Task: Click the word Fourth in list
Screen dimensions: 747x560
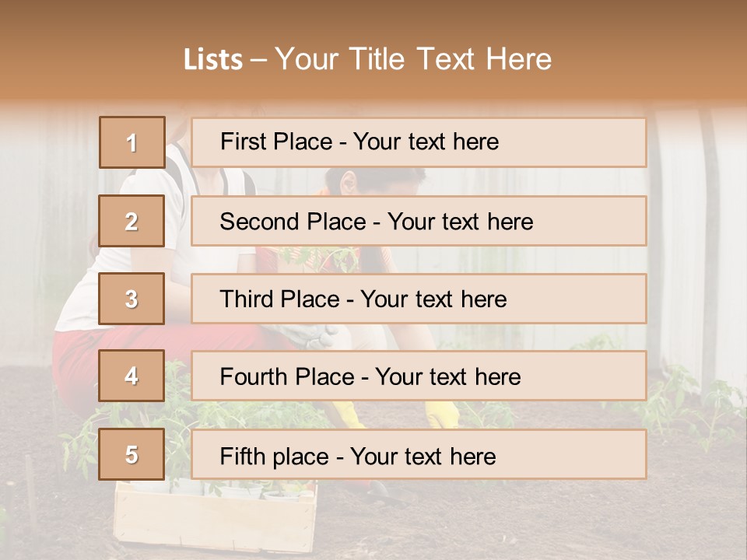Action: tap(252, 376)
